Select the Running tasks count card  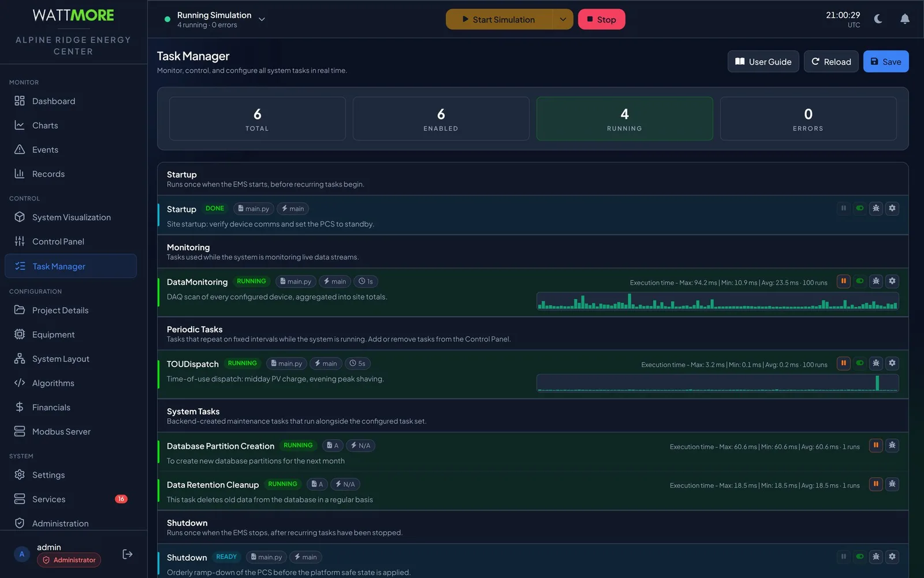coord(624,118)
